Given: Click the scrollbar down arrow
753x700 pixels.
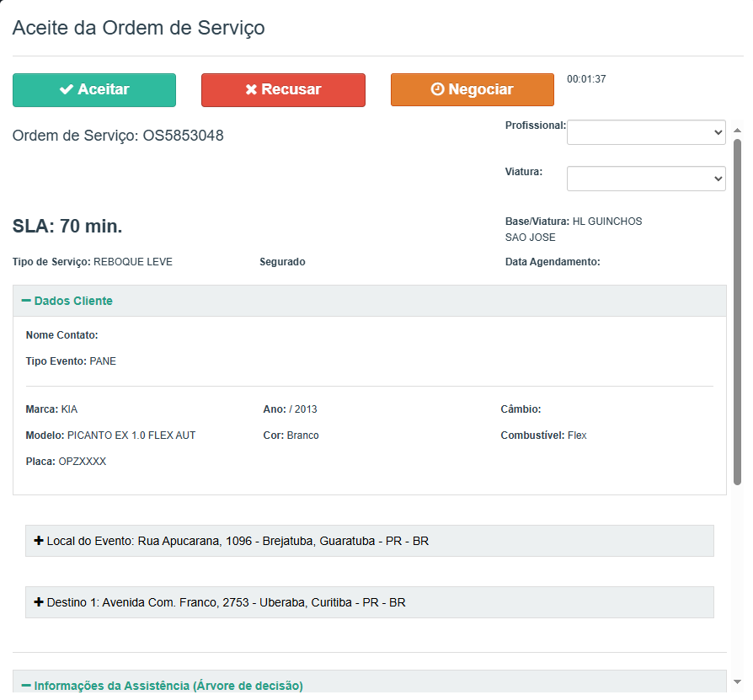Looking at the screenshot, I should (x=738, y=681).
